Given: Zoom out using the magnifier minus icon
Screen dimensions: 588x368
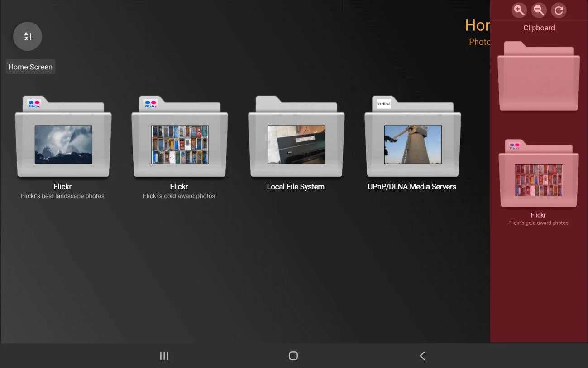Looking at the screenshot, I should click(x=539, y=10).
